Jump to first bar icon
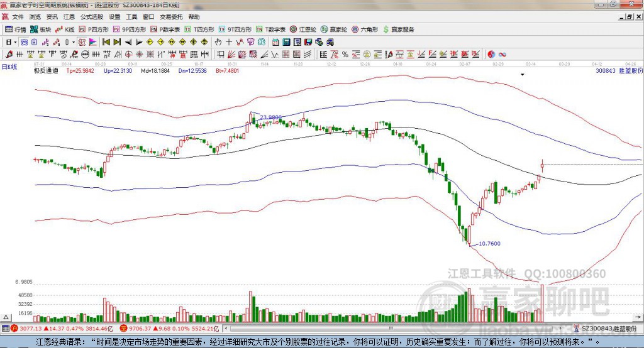This screenshot has width=644, height=348. tap(106, 42)
